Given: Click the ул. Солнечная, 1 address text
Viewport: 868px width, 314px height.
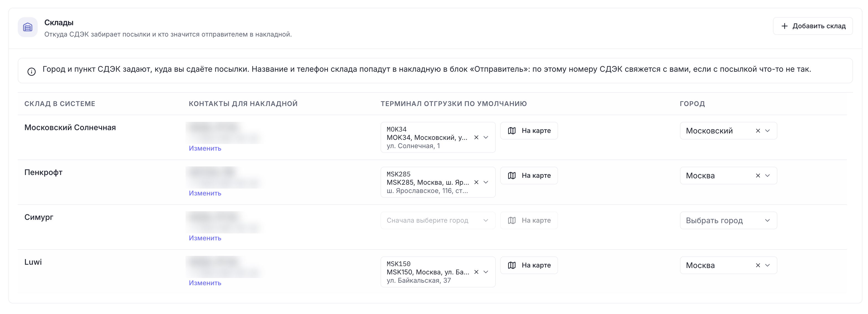Looking at the screenshot, I should click(x=413, y=146).
